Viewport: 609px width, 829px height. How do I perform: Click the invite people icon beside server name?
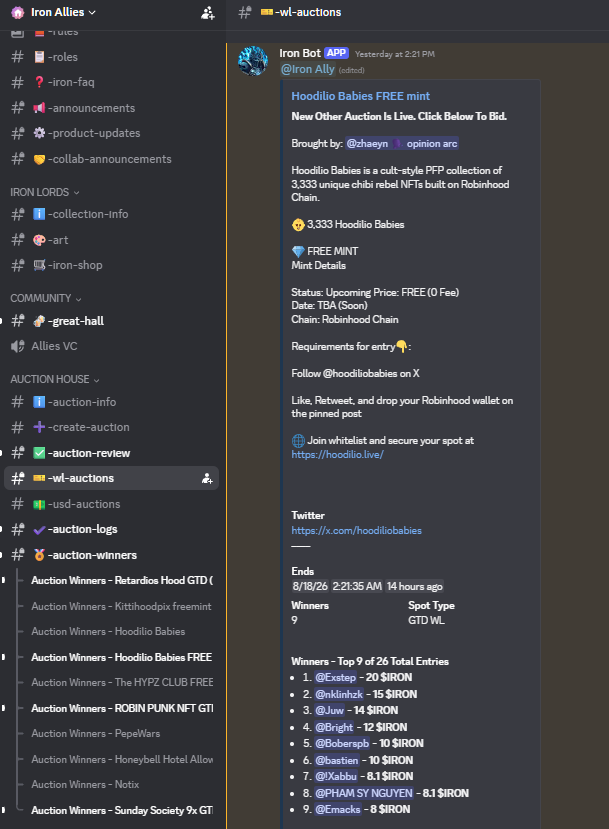click(x=208, y=13)
